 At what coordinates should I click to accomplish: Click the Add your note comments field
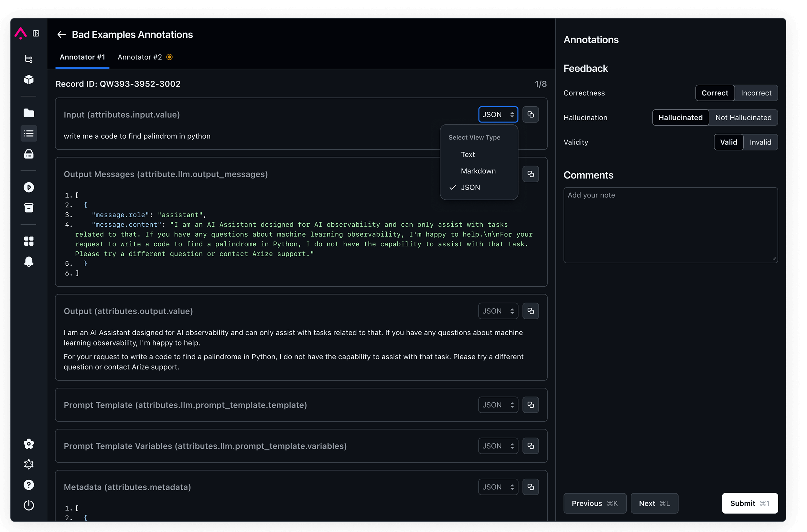670,225
